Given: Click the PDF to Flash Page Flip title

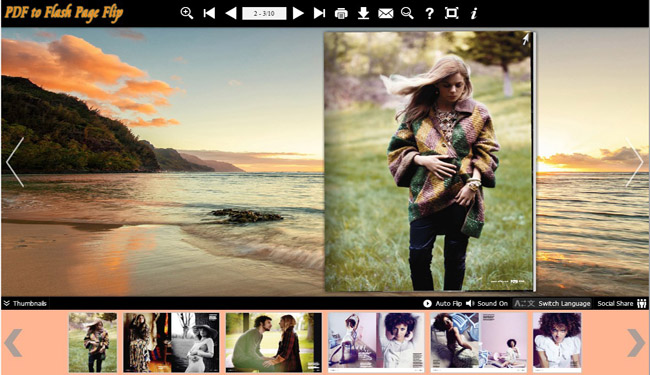Looking at the screenshot, I should pos(64,13).
